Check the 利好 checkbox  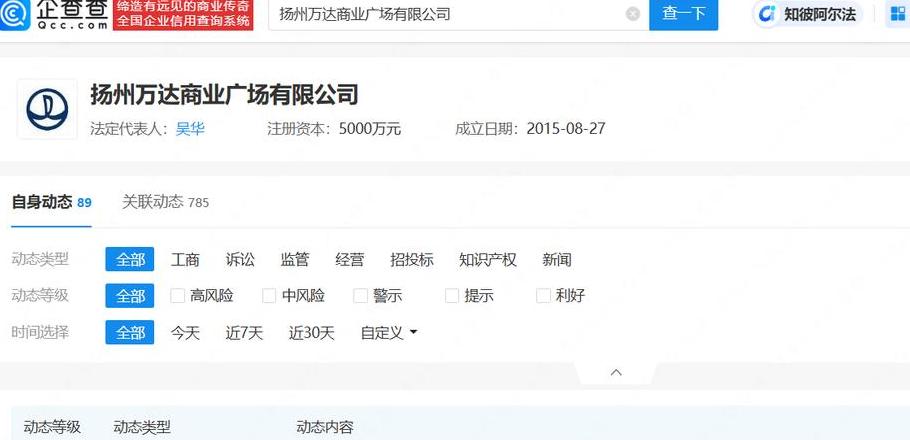click(x=543, y=296)
